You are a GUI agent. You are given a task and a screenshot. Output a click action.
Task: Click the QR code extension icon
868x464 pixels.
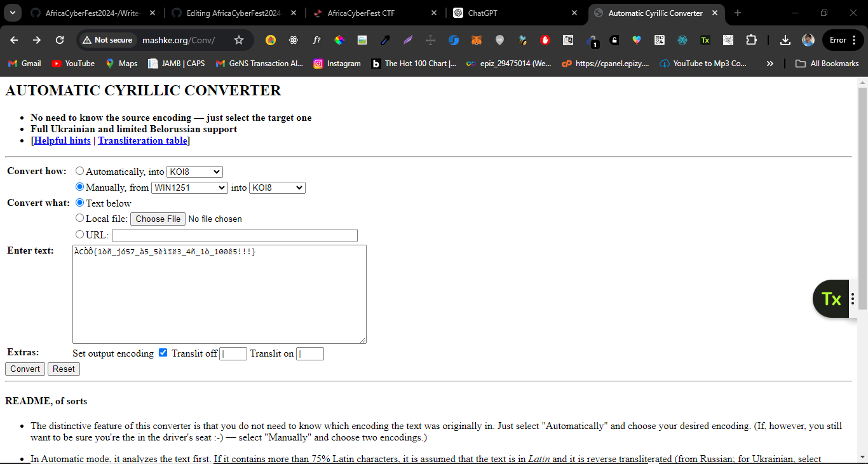[x=660, y=40]
